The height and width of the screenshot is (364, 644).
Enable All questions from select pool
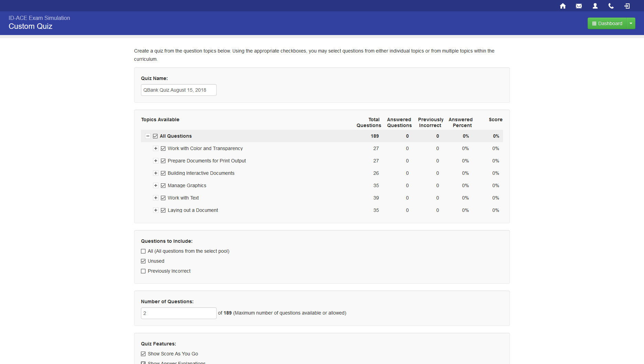click(x=143, y=251)
